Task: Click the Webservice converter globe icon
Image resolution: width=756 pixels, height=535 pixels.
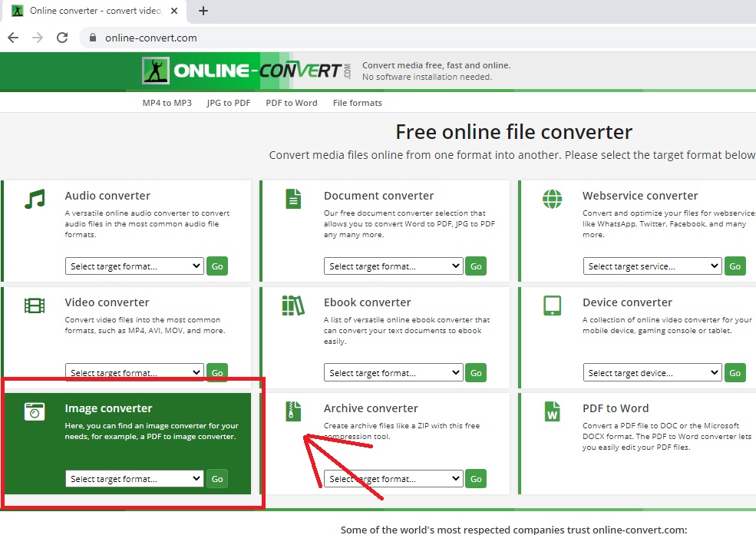Action: coord(552,199)
